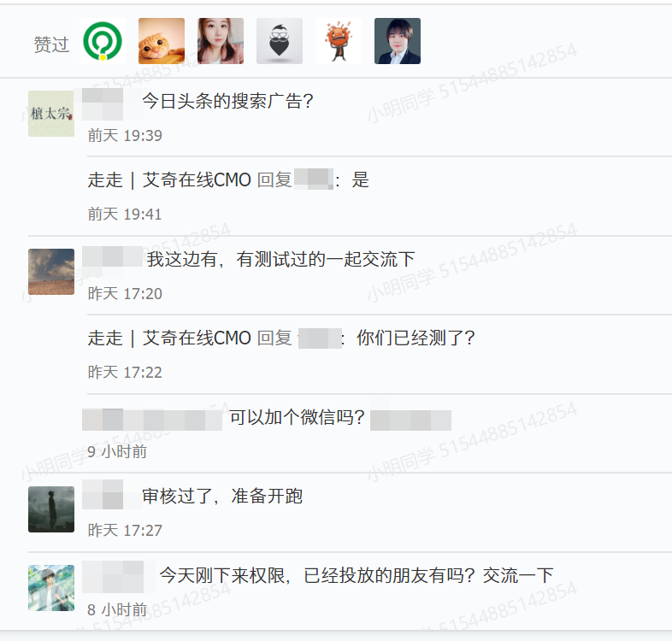Image resolution: width=672 pixels, height=641 pixels.
Task: Click the comment about 今天刚下来权限
Action: [357, 575]
